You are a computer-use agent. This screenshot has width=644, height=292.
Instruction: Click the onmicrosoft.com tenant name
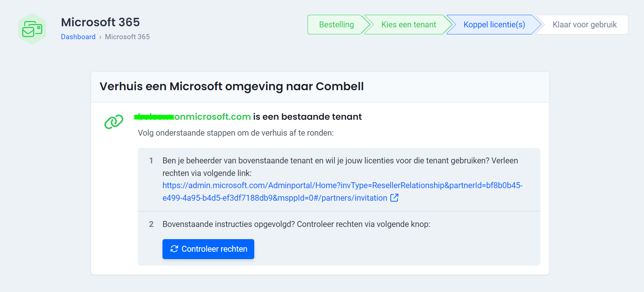coord(192,117)
